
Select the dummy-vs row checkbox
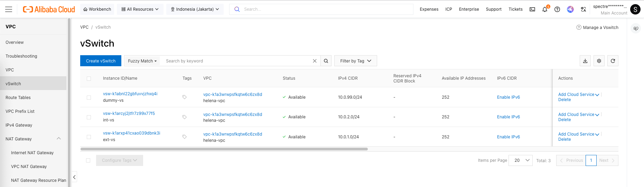(x=89, y=98)
